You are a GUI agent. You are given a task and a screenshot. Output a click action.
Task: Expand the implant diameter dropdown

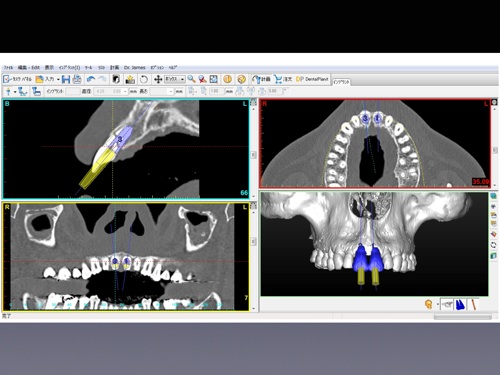tap(126, 91)
